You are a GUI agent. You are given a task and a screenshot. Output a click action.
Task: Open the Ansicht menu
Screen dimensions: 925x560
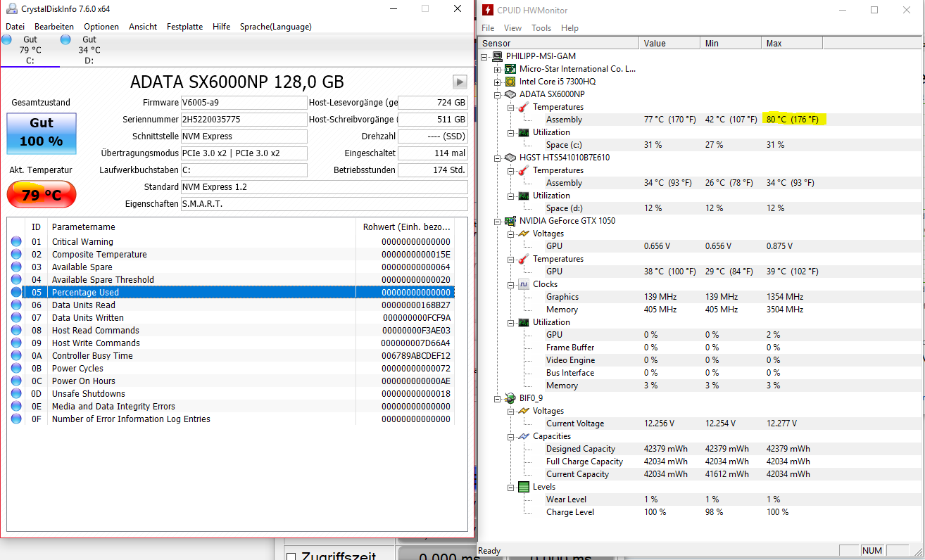143,27
